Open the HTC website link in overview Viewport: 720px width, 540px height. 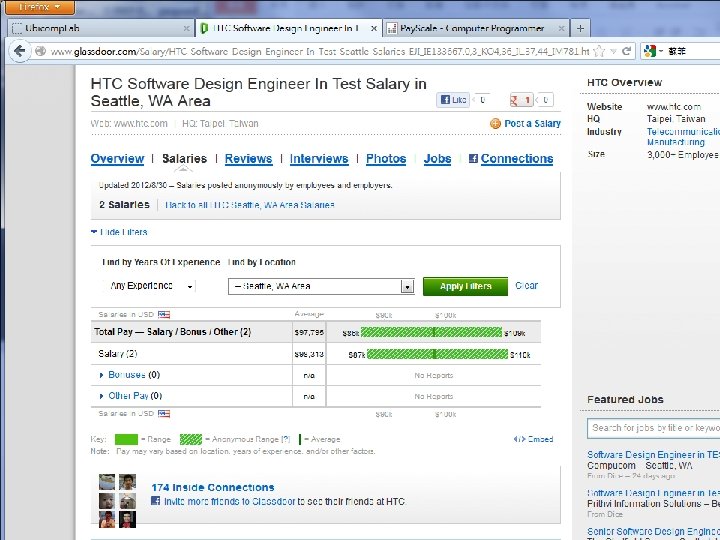pyautogui.click(x=674, y=107)
